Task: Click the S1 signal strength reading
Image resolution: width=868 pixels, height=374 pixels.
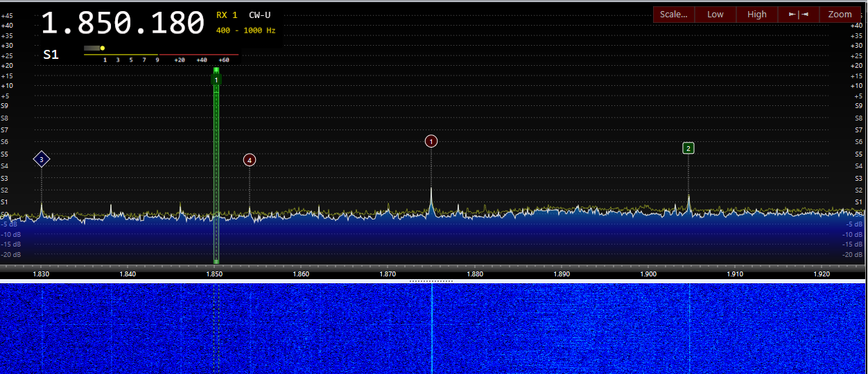Action: coord(51,55)
